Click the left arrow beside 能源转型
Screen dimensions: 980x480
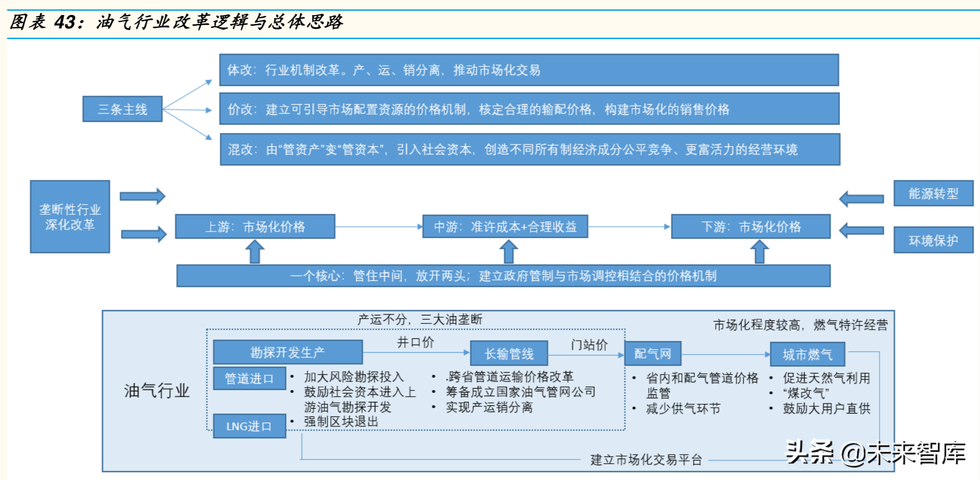click(861, 198)
